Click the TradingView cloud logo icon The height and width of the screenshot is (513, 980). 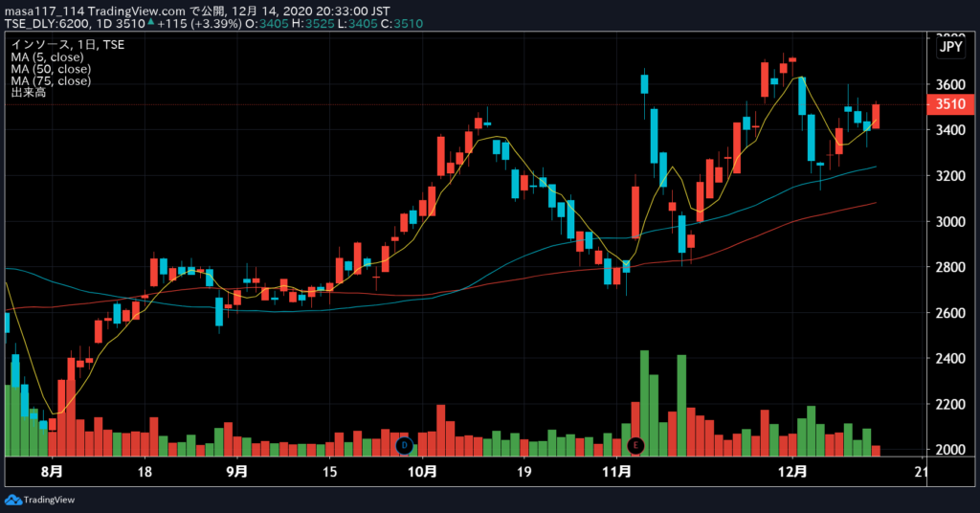point(12,500)
